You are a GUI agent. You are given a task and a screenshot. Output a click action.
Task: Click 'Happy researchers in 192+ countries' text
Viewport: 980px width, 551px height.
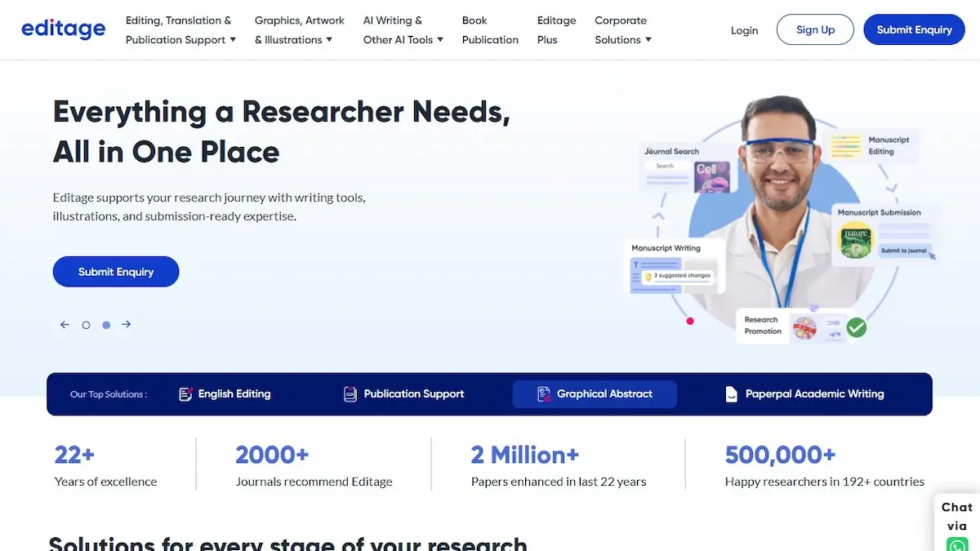click(x=825, y=482)
